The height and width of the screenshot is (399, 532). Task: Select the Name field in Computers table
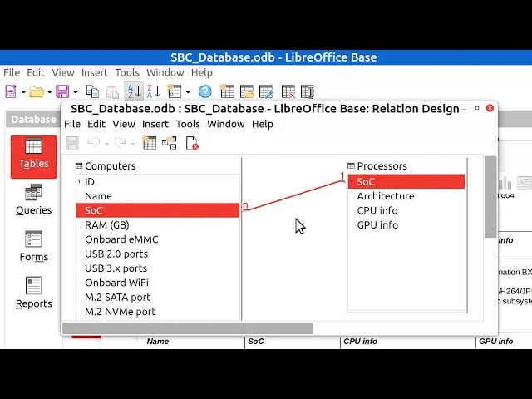pos(158,196)
